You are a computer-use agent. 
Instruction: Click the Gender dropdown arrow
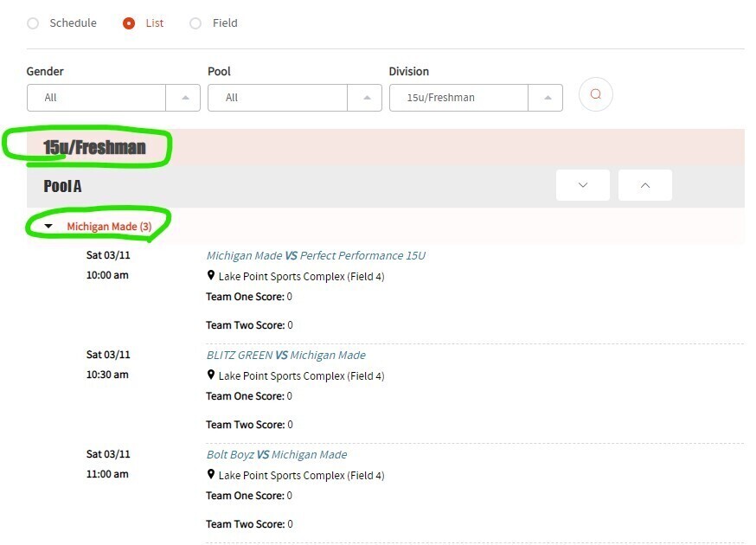pyautogui.click(x=185, y=98)
